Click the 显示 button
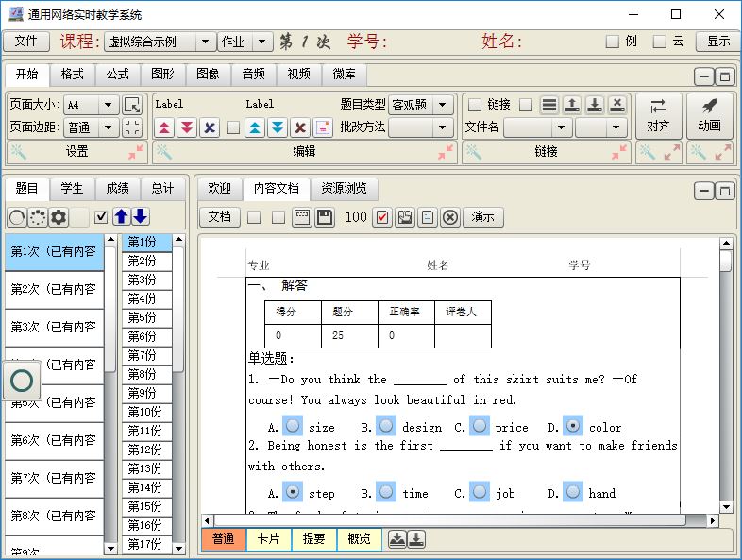The image size is (742, 560). (717, 42)
